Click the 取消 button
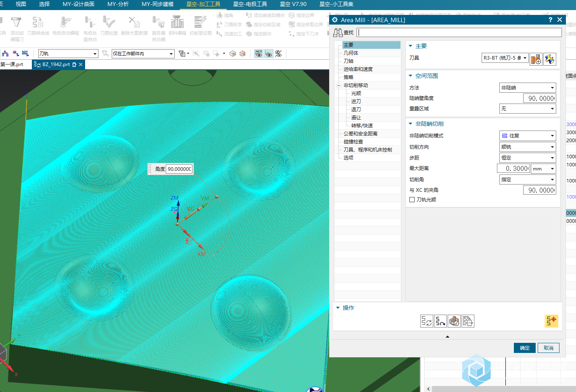576x392 pixels. 549,348
